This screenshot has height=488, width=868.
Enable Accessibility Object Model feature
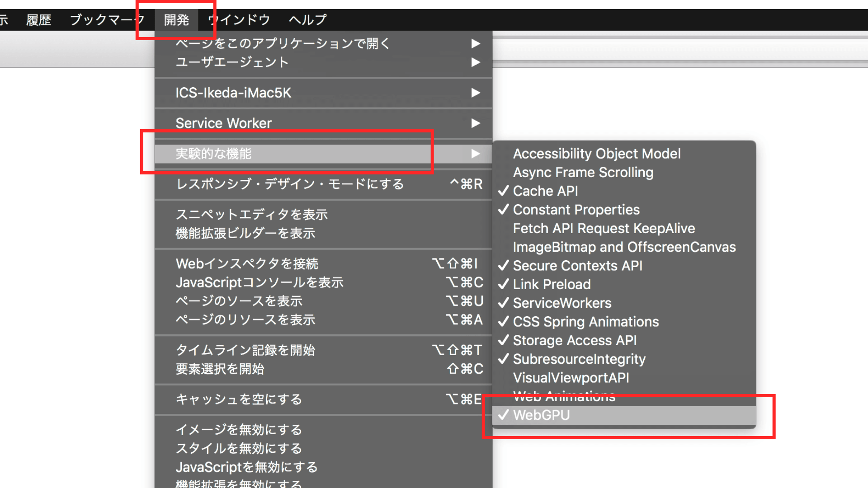(596, 154)
